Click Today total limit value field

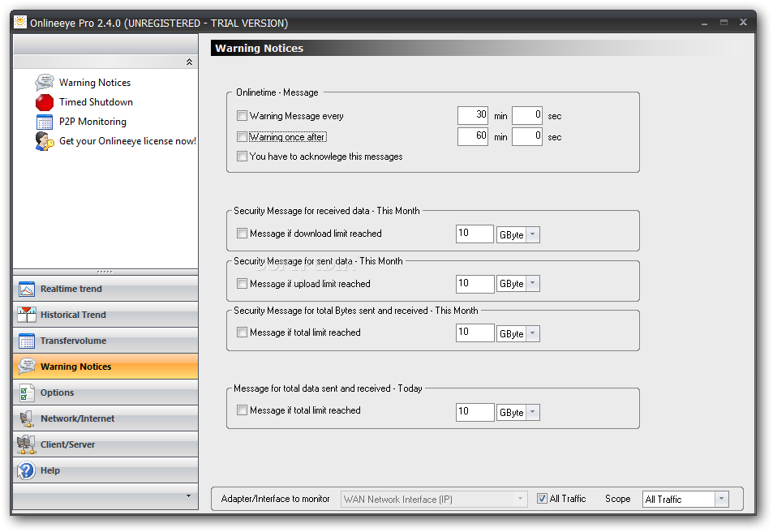tap(475, 412)
